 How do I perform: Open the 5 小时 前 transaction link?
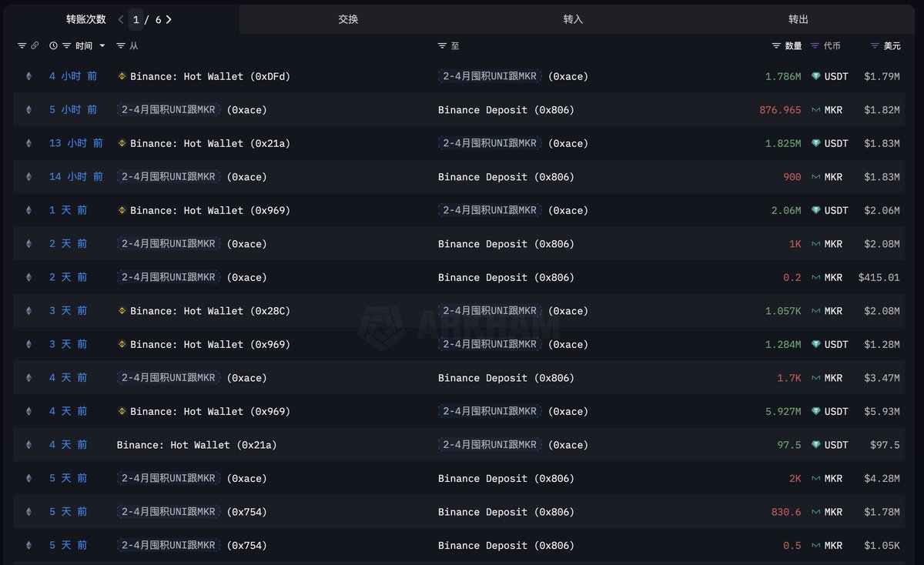(73, 110)
